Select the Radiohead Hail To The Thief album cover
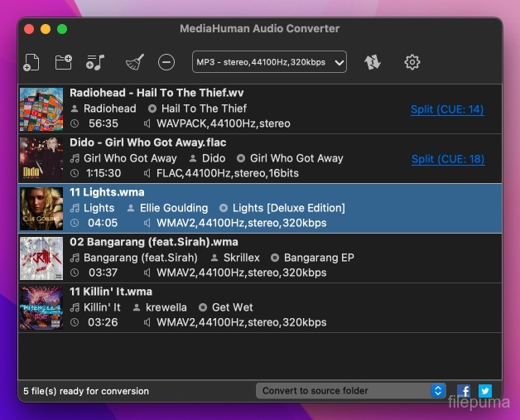This screenshot has width=520, height=420. (41, 109)
